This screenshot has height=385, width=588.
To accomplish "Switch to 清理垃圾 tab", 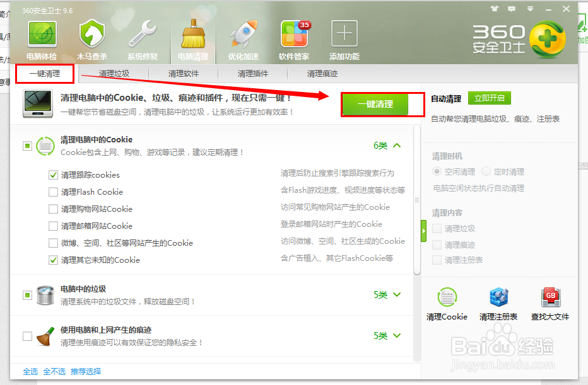I will 114,73.
